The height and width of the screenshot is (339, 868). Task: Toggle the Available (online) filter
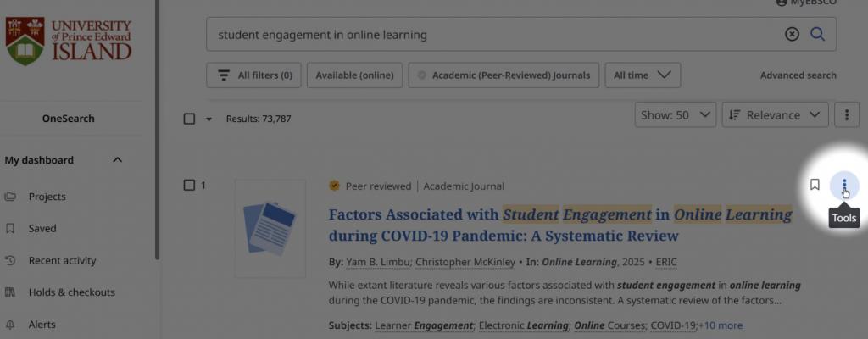point(354,75)
